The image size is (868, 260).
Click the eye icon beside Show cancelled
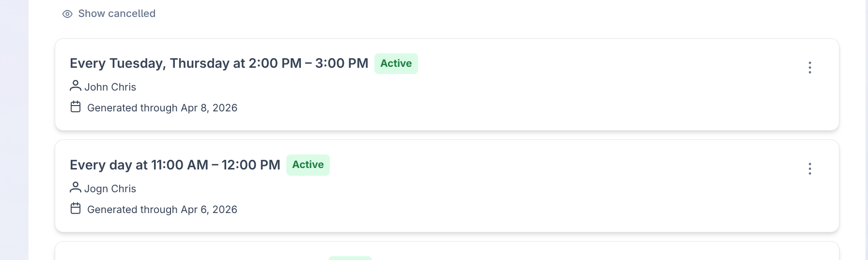[67, 14]
